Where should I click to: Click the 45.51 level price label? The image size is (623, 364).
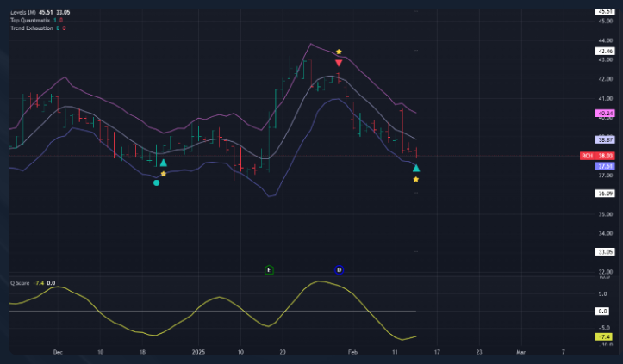pos(604,12)
